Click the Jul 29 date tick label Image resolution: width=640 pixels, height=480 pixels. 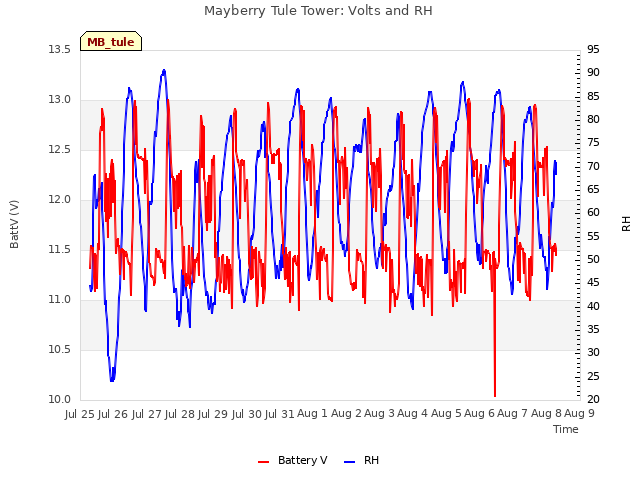click(213, 414)
